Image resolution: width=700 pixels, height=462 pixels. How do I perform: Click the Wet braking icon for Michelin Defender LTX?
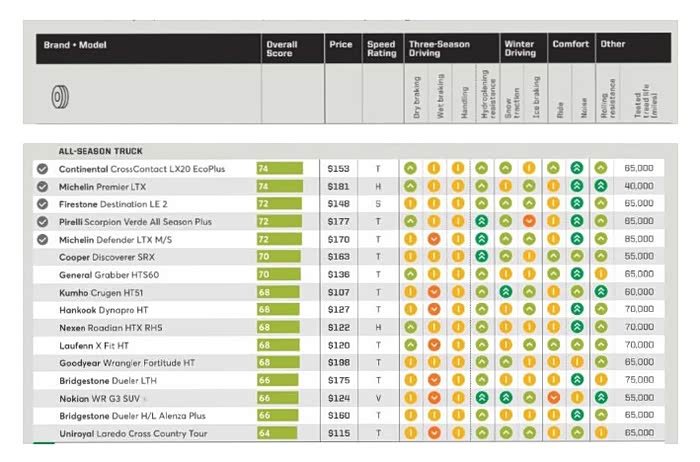coord(434,239)
